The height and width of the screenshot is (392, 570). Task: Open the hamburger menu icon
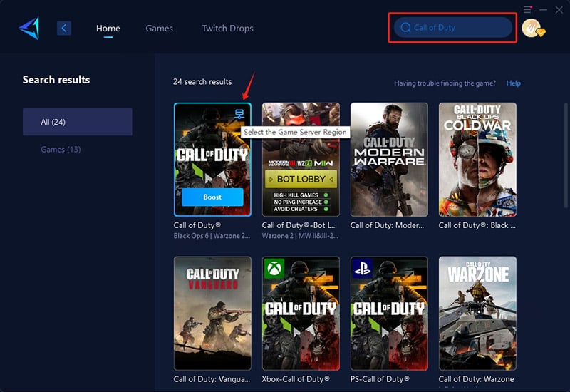pos(527,9)
